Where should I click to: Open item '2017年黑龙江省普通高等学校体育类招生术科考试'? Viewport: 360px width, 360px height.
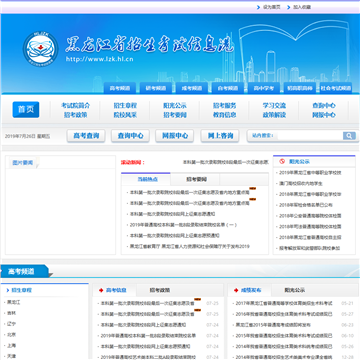[284, 303]
